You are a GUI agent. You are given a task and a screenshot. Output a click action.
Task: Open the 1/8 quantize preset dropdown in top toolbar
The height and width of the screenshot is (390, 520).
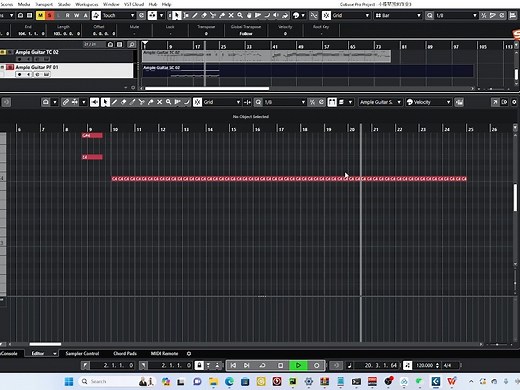pos(456,15)
